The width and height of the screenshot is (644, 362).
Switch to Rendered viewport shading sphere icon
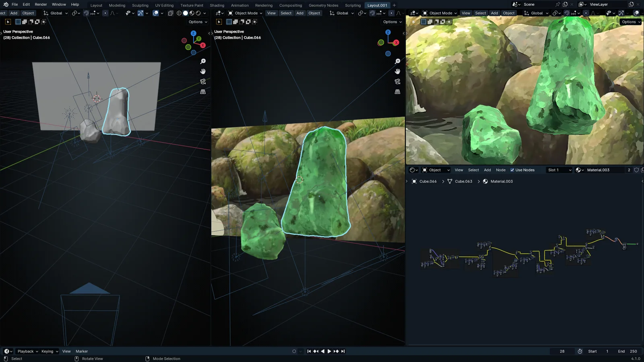(x=198, y=13)
